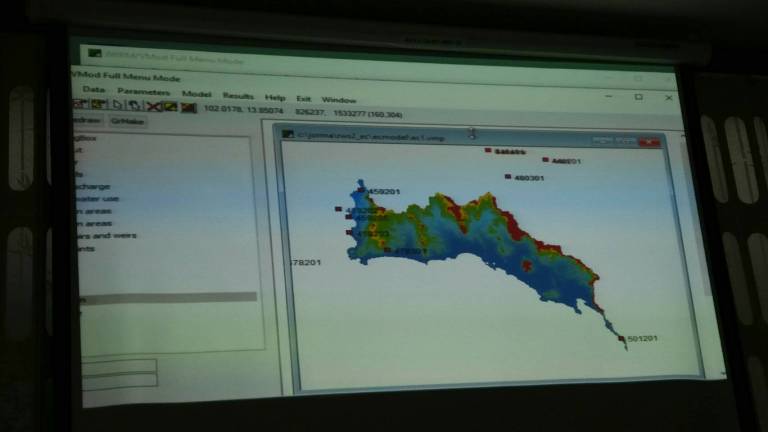Click the yellow-green map toolbar icon

tap(170, 107)
